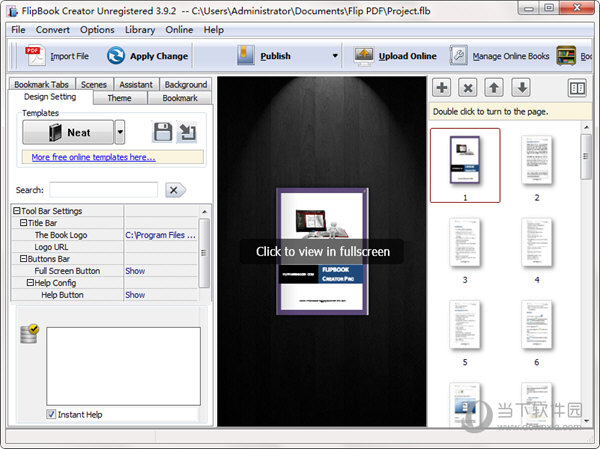The width and height of the screenshot is (600, 449).
Task: Click in the Search input field
Action: [104, 190]
